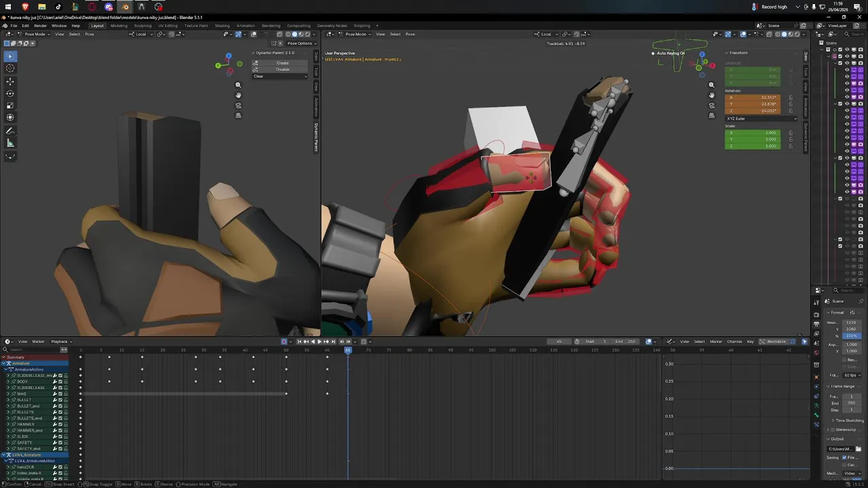Open the Pose menu in left viewport
This screenshot has width=868, height=488.
click(x=90, y=34)
